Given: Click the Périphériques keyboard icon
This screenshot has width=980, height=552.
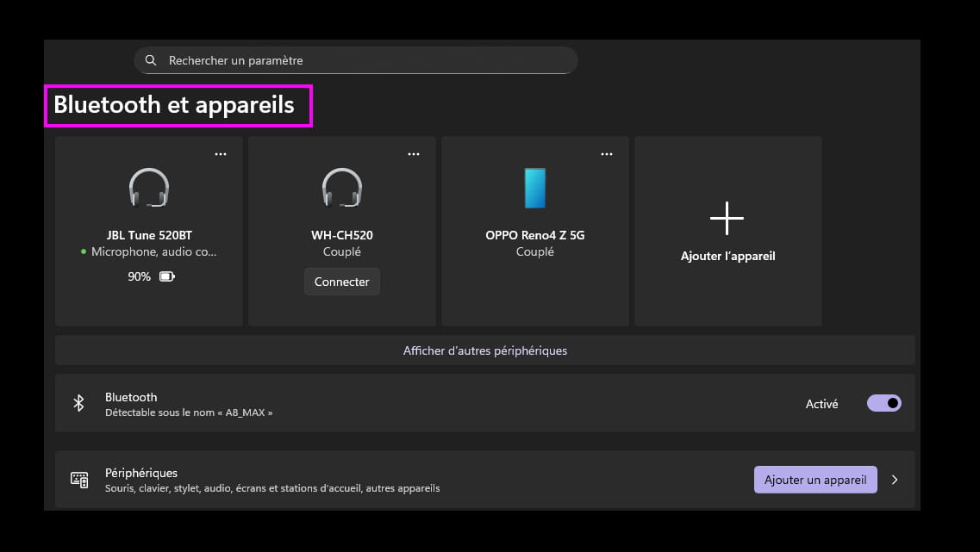Looking at the screenshot, I should (x=79, y=480).
